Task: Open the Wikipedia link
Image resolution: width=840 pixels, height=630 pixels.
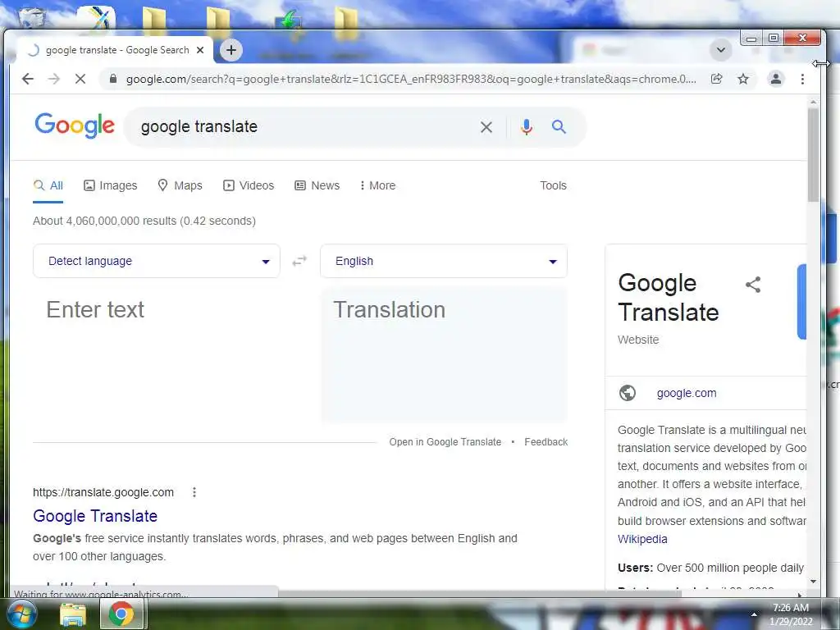Action: tap(642, 539)
